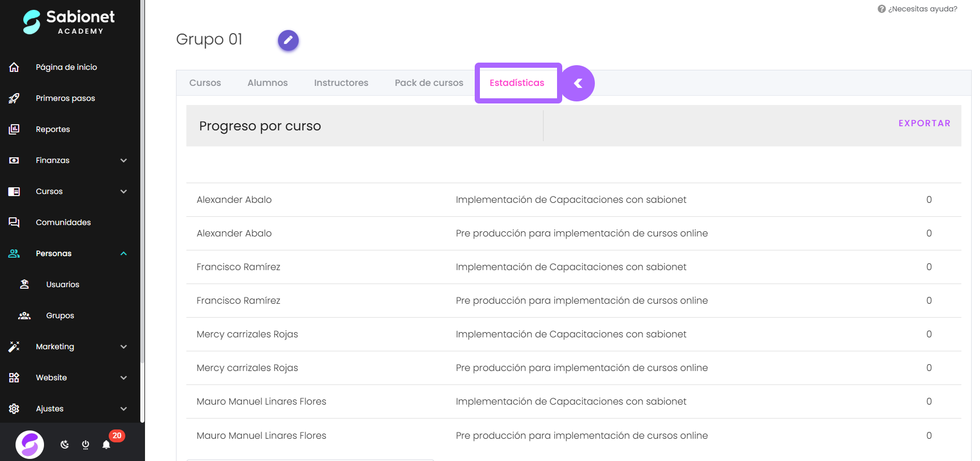Click Mercy carrizales Rojas in Pre producción row
Screen dimensions: 980x461
(247, 368)
